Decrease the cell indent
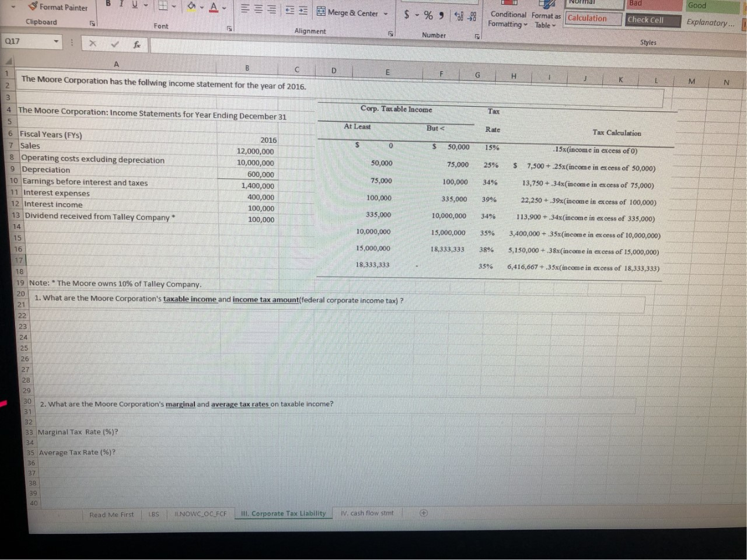Screen dimensions: 747x560 pyautogui.click(x=290, y=11)
